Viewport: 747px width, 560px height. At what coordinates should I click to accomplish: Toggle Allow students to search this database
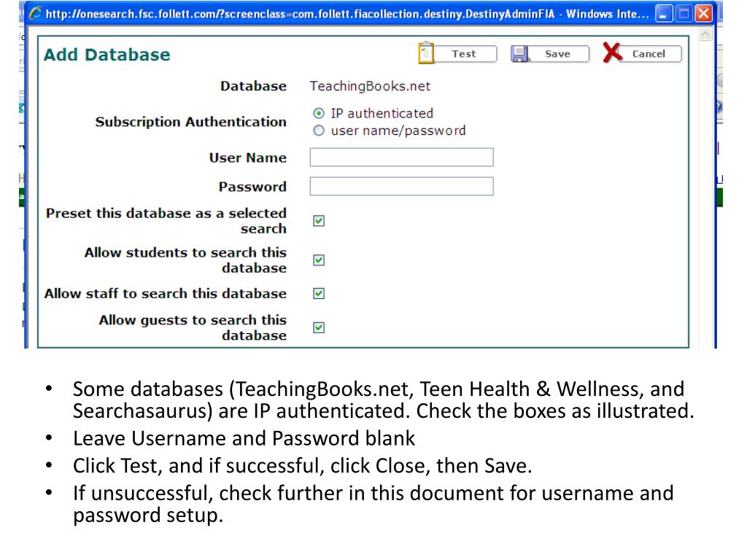coord(319,260)
